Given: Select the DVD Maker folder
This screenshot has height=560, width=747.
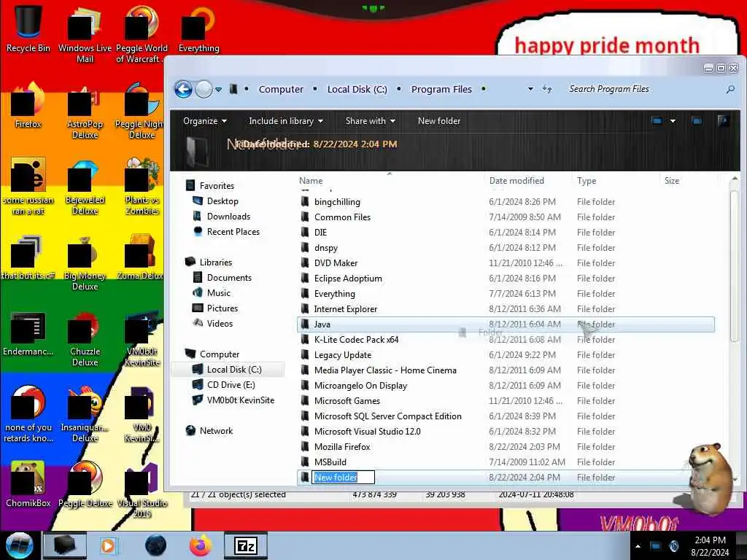Looking at the screenshot, I should (x=336, y=262).
